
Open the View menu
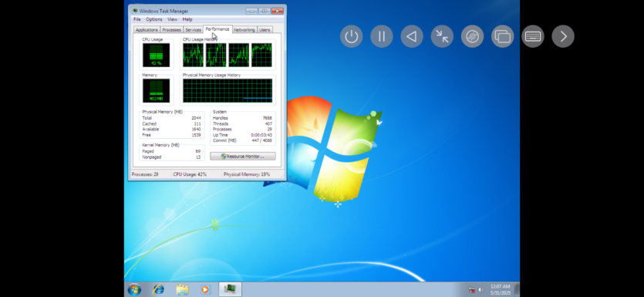pos(173,19)
